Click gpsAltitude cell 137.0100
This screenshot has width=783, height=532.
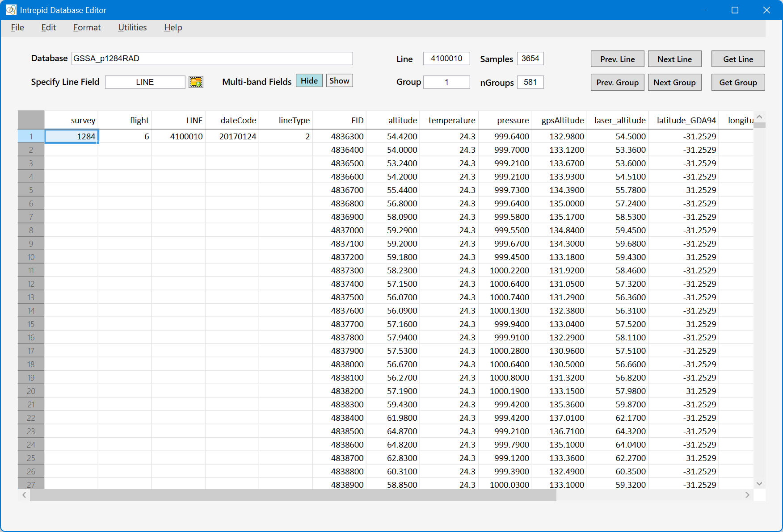[x=560, y=418]
